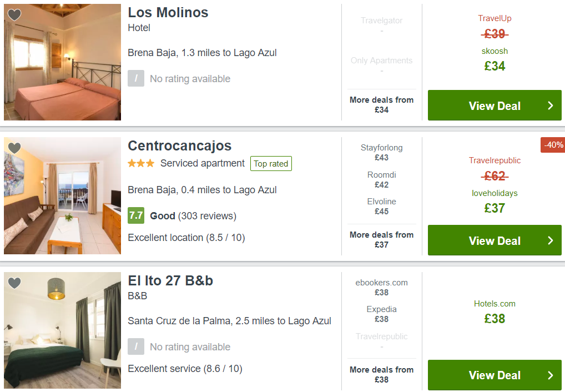Viewport: 565px width, 392px height.
Task: View Deal for Centrocancajos at £37
Action: coord(495,240)
